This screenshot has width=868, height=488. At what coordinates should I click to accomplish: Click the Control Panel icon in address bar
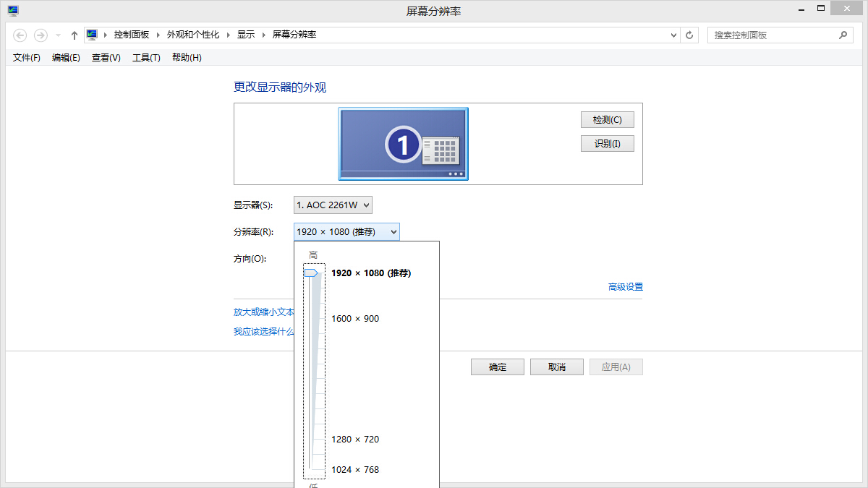(x=92, y=35)
